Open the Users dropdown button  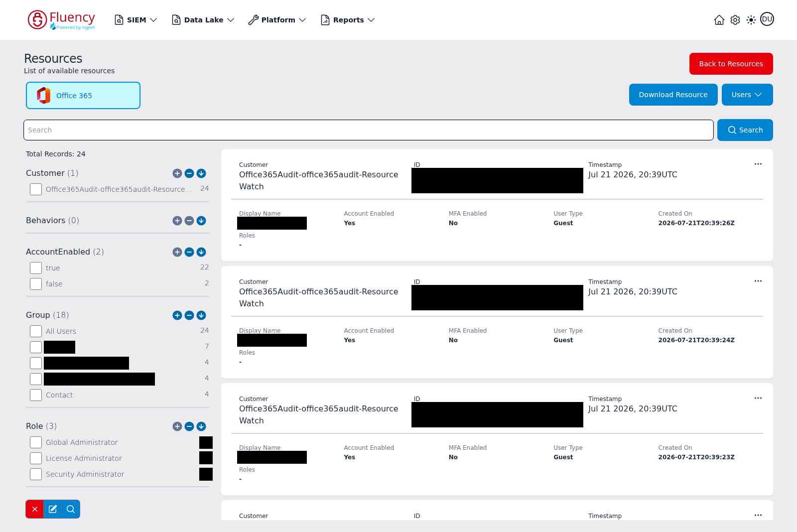[x=747, y=95]
